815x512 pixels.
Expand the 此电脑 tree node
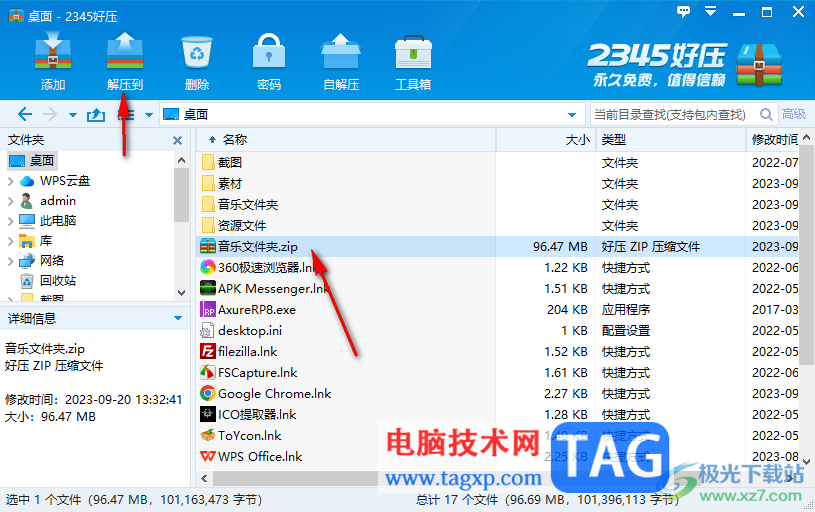pos(11,221)
